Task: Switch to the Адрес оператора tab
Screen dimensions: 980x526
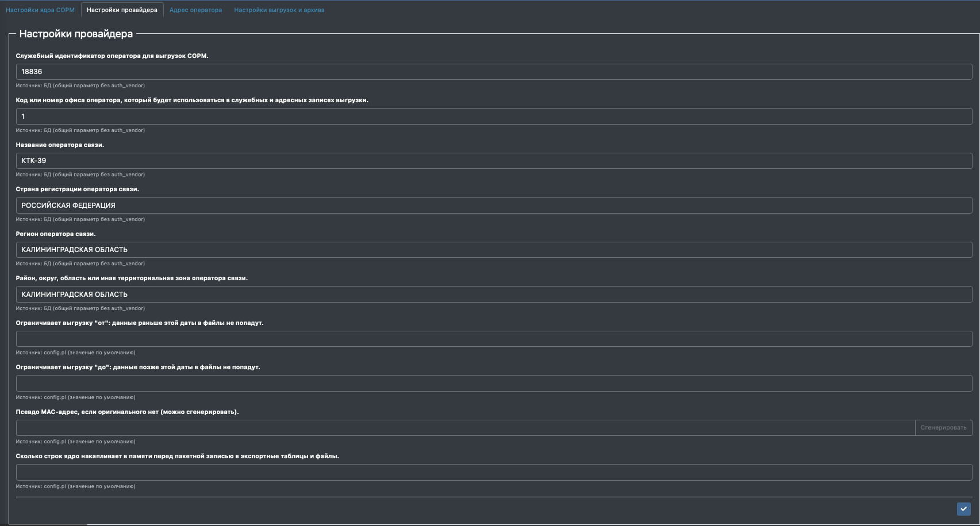Action: [195, 10]
